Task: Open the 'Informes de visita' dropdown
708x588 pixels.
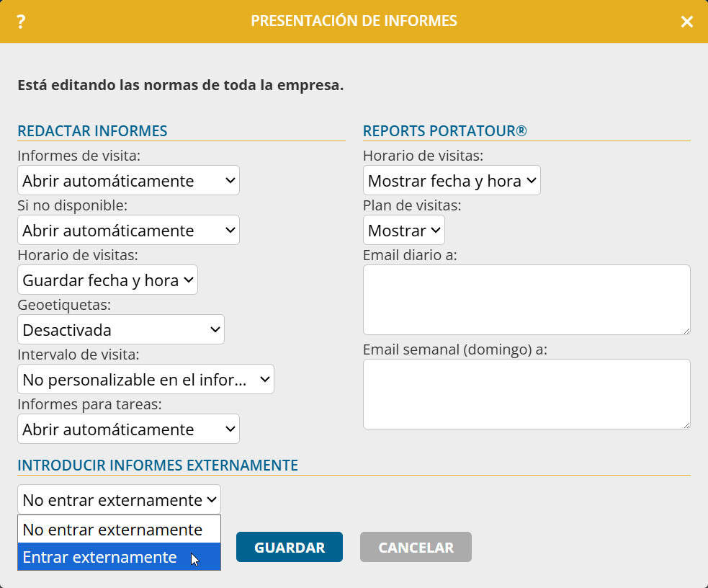Action: click(128, 180)
